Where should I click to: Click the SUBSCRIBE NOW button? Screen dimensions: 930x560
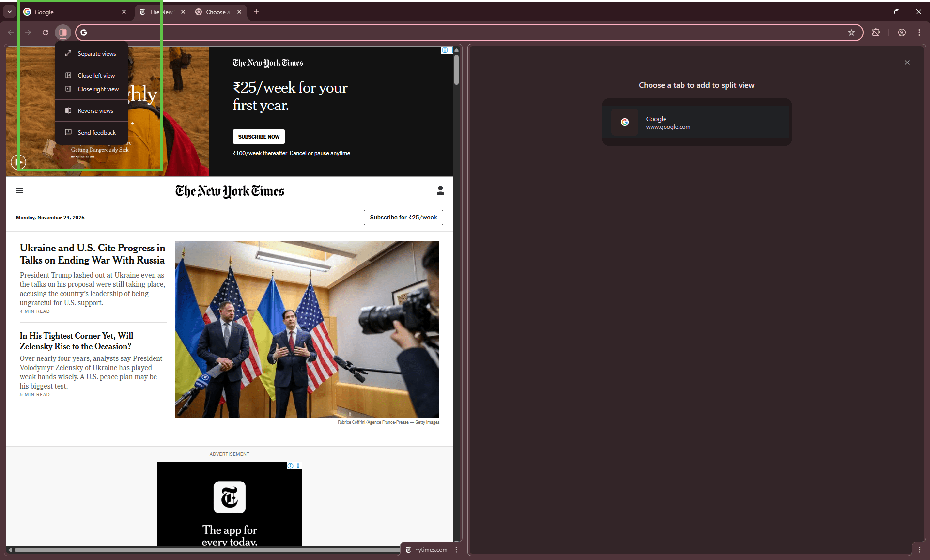tap(259, 136)
